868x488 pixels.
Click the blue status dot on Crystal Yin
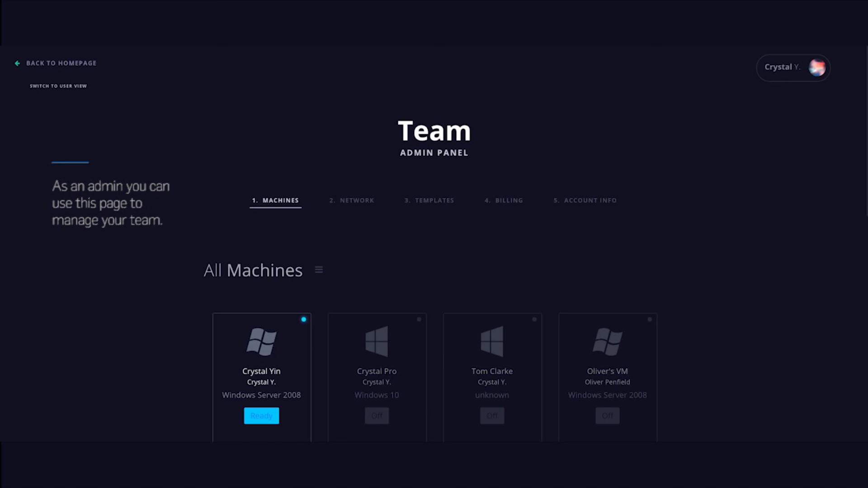304,319
